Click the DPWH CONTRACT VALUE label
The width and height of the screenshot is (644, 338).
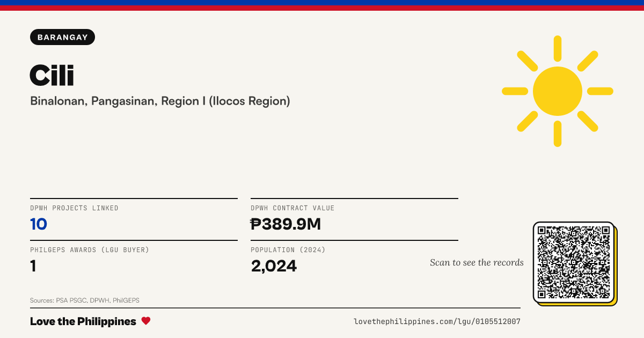point(292,208)
